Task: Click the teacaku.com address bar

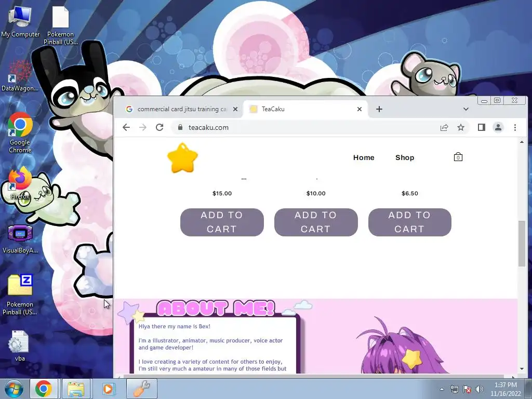Action: [x=305, y=128]
